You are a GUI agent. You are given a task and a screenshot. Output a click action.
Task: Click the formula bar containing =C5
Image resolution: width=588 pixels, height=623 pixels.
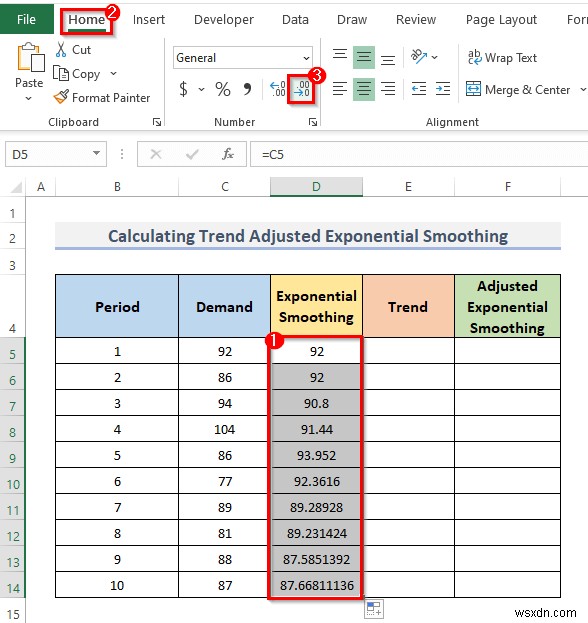[419, 154]
